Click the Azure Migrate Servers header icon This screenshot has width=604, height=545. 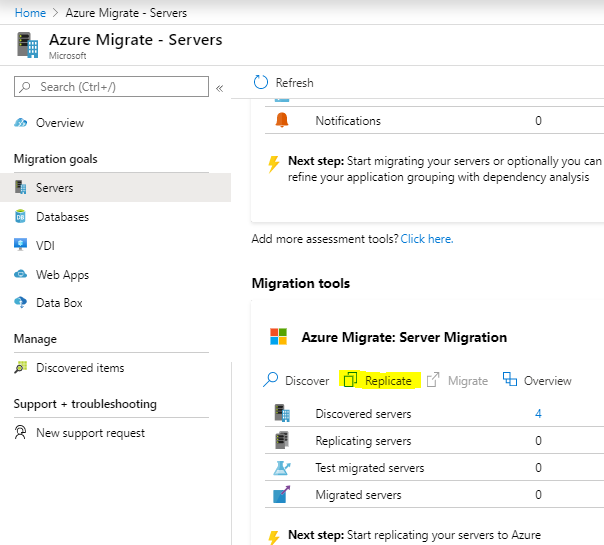coord(28,45)
